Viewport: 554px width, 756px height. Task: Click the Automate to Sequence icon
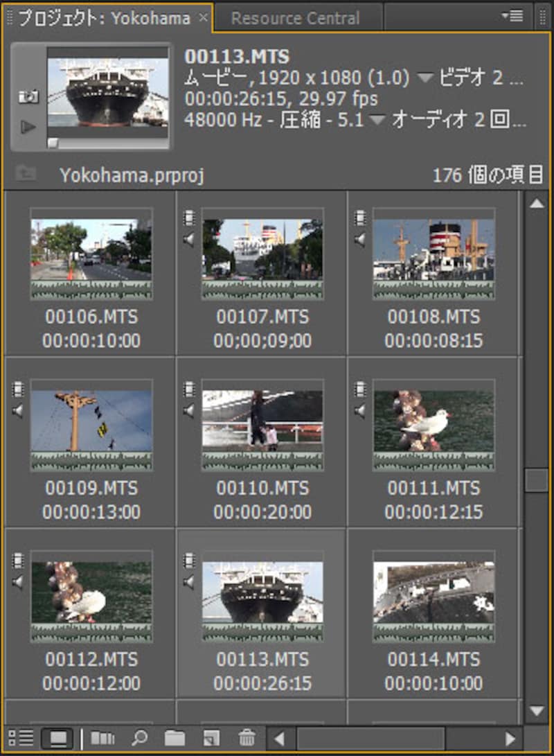(102, 739)
